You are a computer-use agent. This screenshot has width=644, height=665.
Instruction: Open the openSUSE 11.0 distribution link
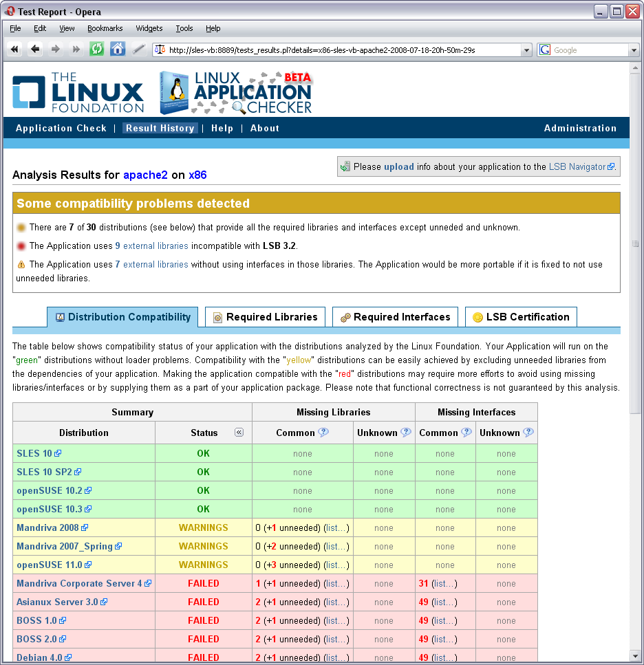tap(50, 565)
